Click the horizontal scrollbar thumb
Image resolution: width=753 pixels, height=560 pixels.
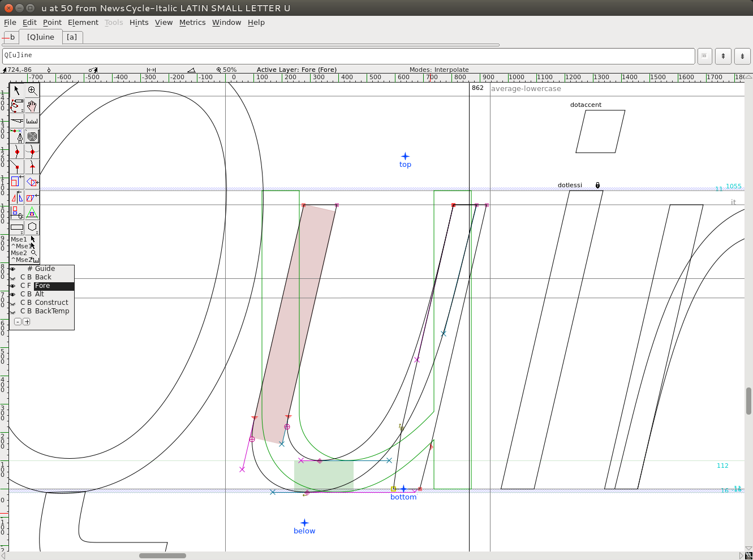tap(162, 555)
